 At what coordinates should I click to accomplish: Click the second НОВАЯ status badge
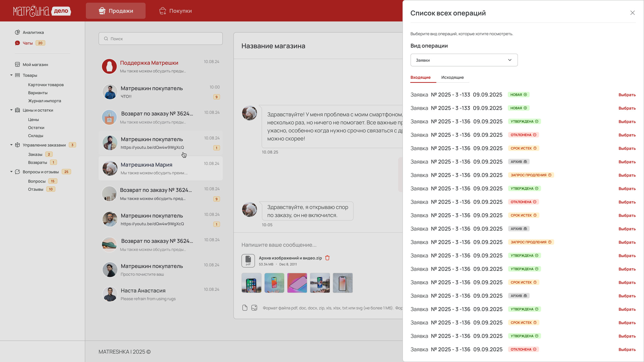(518, 108)
